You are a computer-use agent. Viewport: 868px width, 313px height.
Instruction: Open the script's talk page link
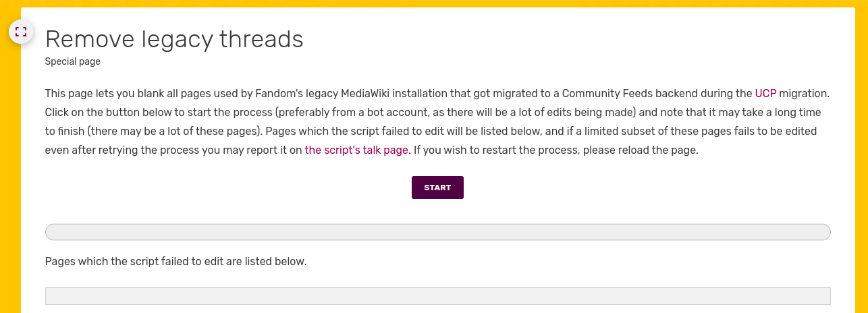click(x=356, y=150)
